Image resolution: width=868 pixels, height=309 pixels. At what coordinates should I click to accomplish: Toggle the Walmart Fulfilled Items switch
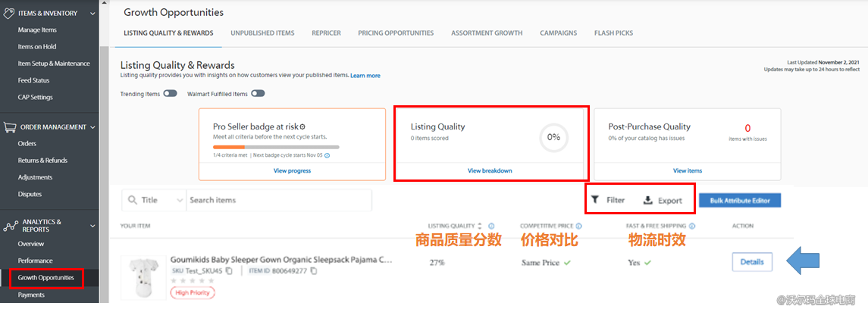click(258, 94)
